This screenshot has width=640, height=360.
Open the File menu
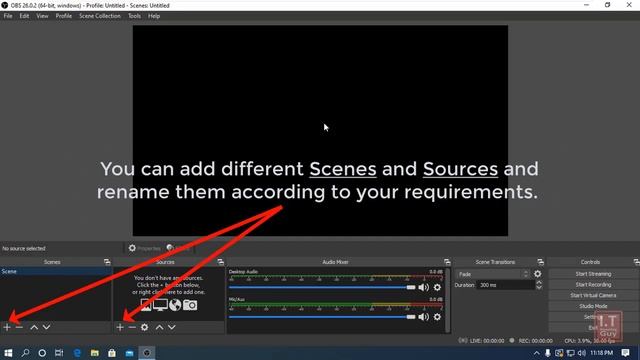point(8,16)
